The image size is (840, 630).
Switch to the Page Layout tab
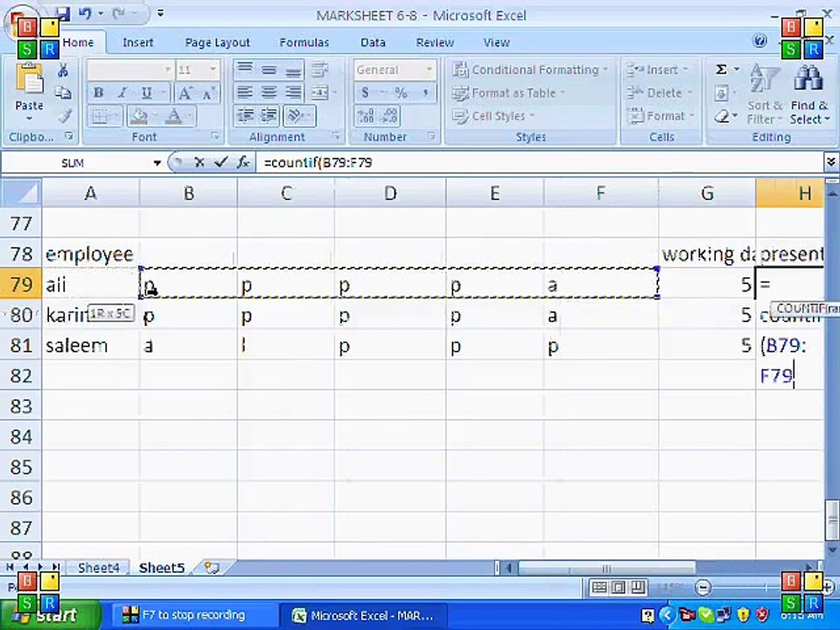click(x=218, y=42)
